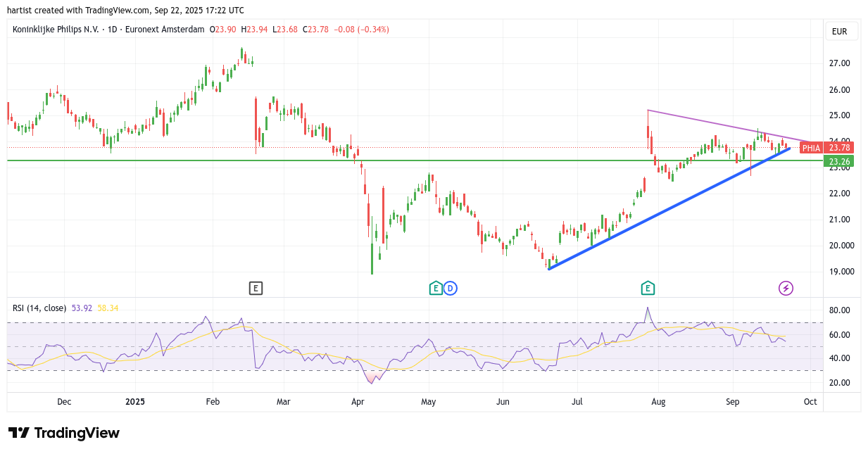This screenshot has width=868, height=454.
Task: Click the 20.00 RSI axis label
Action: coord(839,383)
